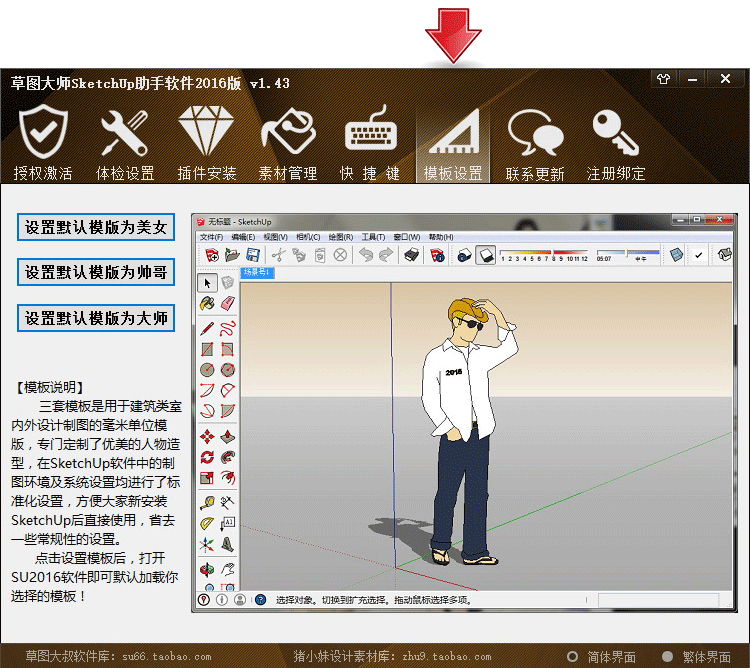This screenshot has width=750, height=668.
Task: Select the Line pencil tool
Action: (207, 329)
